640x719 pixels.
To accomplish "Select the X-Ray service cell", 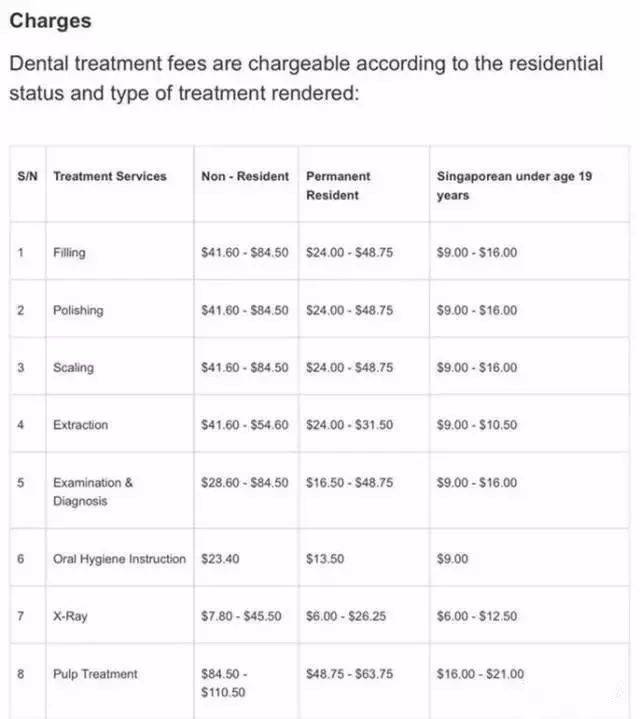I will coord(71,616).
